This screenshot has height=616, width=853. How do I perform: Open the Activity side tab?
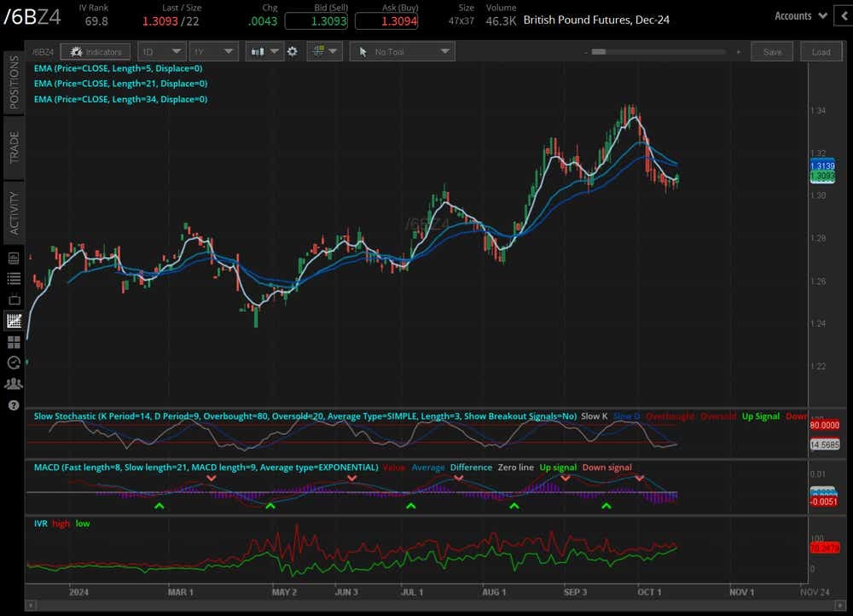(14, 211)
